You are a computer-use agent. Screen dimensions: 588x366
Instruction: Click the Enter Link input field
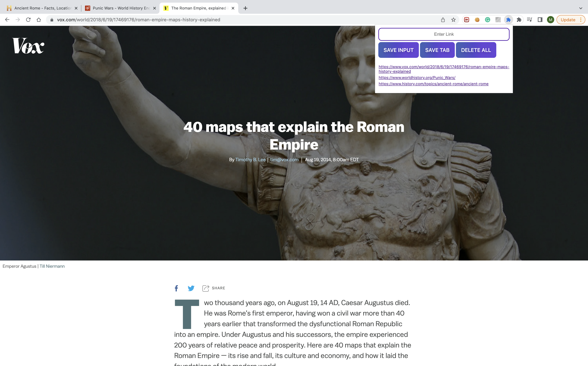click(444, 34)
